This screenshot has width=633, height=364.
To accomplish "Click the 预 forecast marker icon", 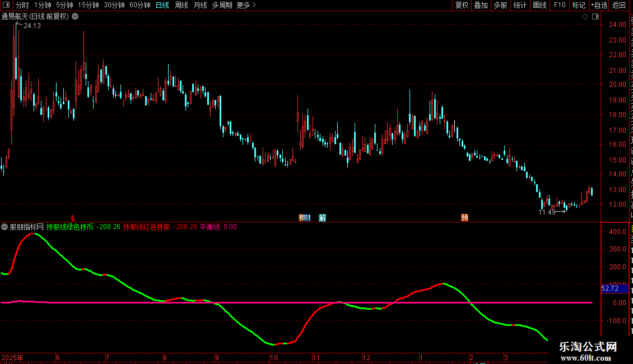I will [464, 218].
